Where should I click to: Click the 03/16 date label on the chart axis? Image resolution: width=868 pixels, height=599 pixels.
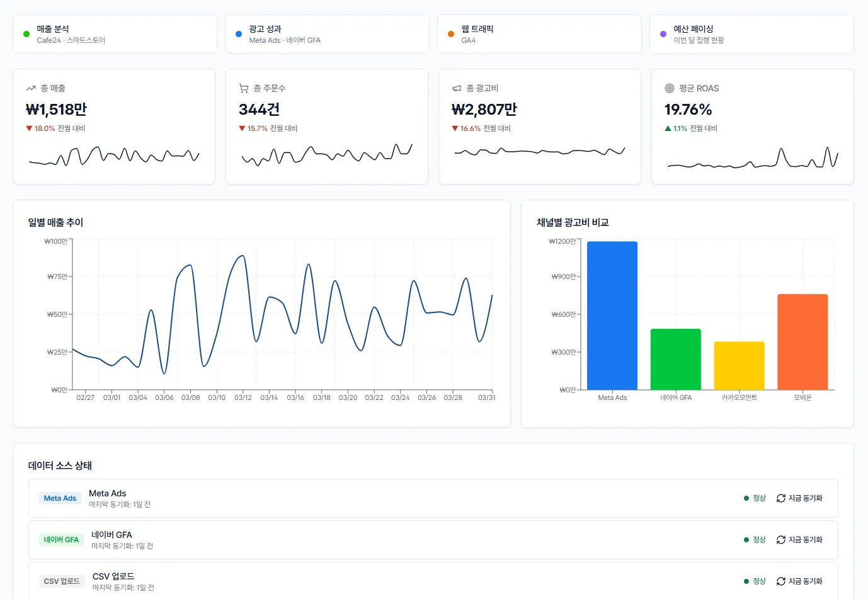[295, 397]
